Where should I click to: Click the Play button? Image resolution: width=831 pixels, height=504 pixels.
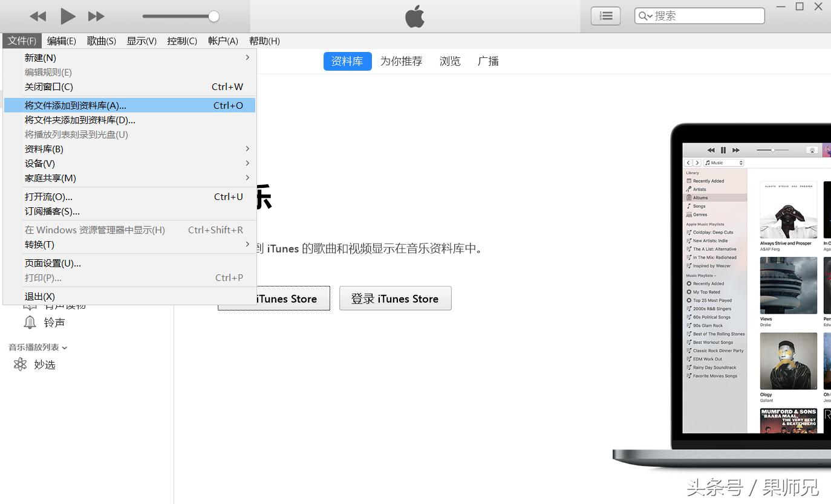click(68, 16)
